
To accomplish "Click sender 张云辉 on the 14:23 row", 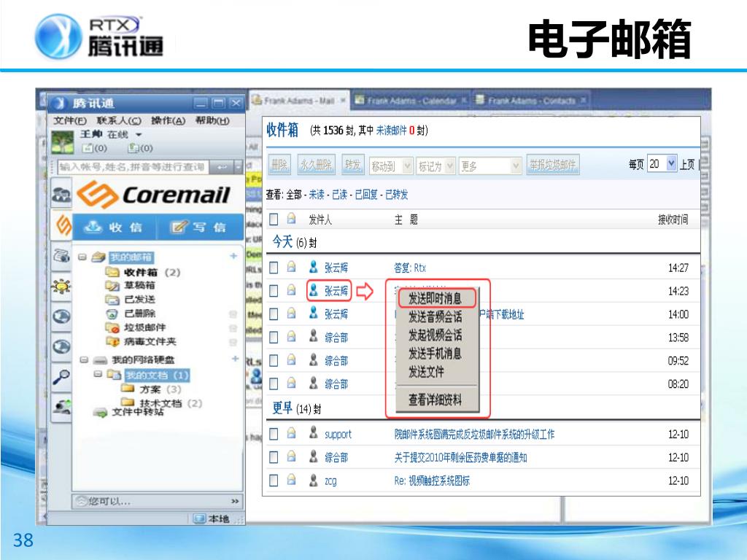I will pyautogui.click(x=336, y=290).
